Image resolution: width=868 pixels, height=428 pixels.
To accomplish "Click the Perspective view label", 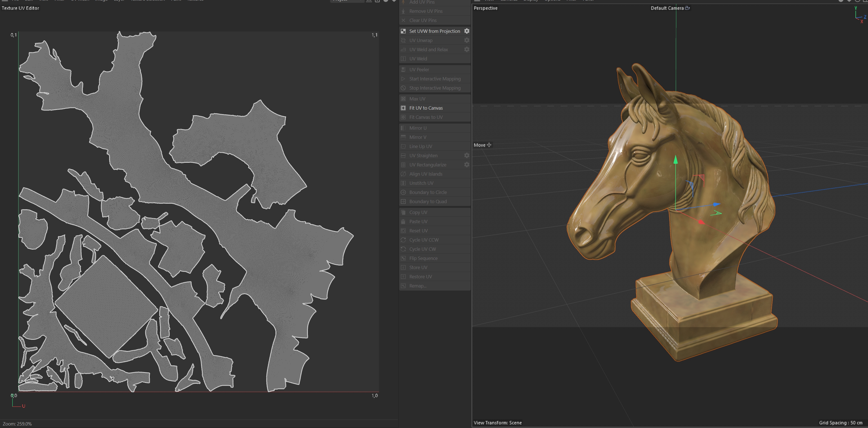I will (485, 8).
